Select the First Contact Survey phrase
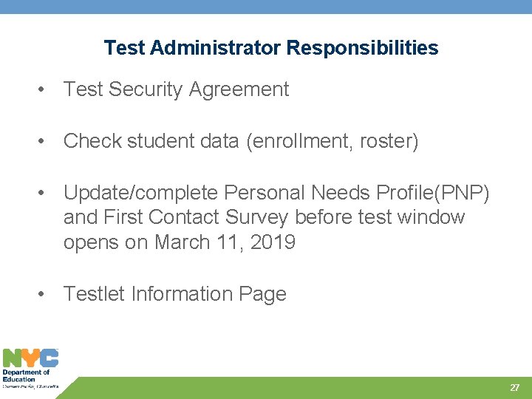This screenshot has width=532, height=399. (196, 217)
